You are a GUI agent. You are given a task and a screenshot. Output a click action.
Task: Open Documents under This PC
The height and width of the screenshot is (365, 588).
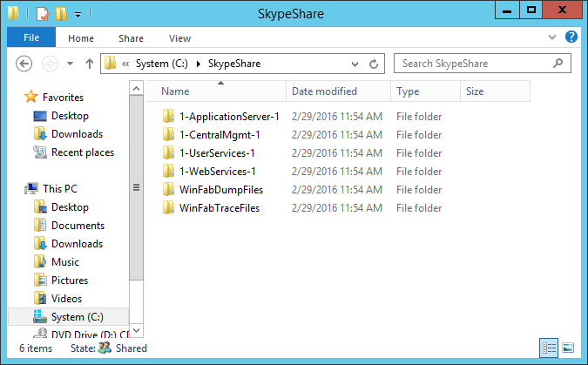pyautogui.click(x=78, y=226)
